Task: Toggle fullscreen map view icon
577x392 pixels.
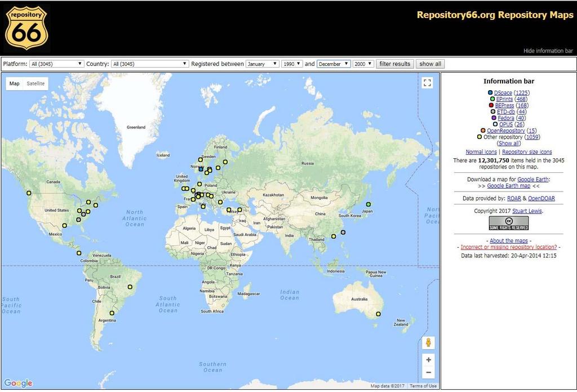Action: click(x=427, y=83)
